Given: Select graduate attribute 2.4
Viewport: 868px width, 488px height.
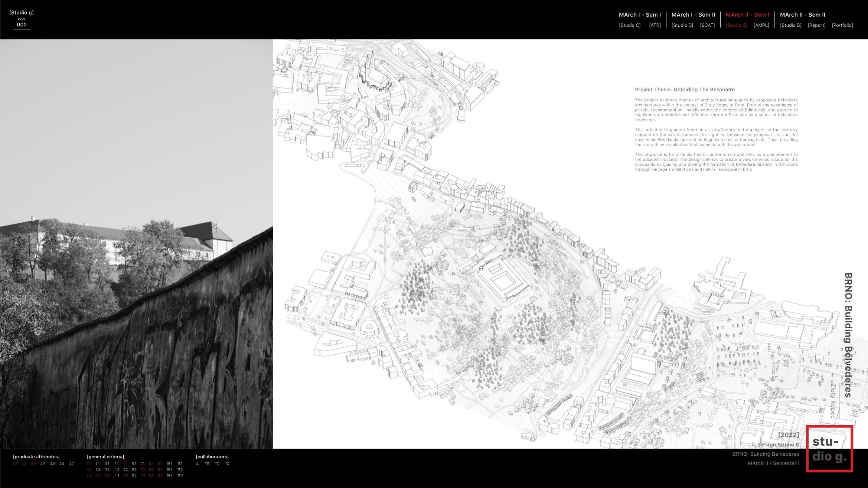Looking at the screenshot, I should (43, 463).
